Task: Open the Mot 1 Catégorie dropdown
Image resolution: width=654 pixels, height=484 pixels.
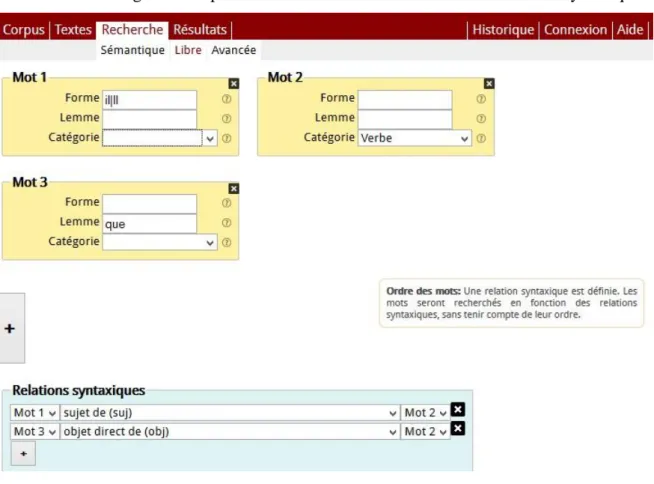Action: (160, 138)
